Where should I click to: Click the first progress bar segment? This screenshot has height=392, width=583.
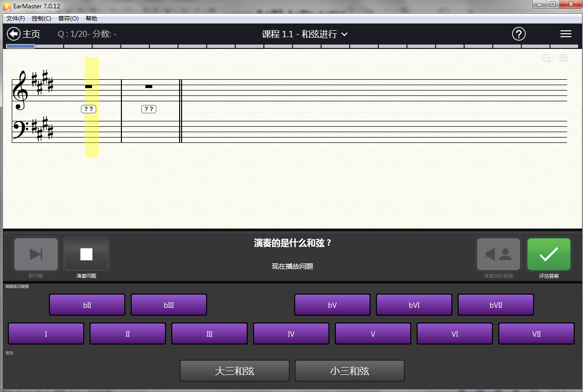pos(21,46)
